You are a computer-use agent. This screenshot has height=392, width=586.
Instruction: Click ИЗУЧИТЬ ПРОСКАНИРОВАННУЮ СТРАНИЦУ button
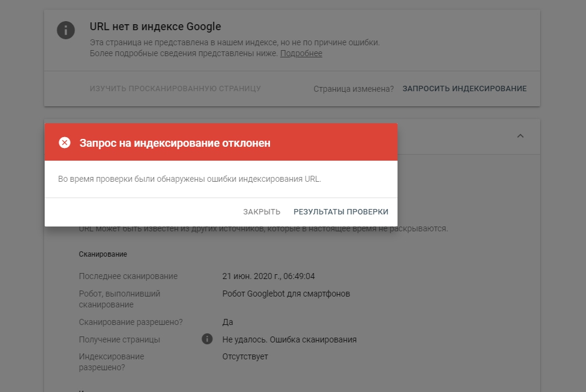tap(175, 89)
